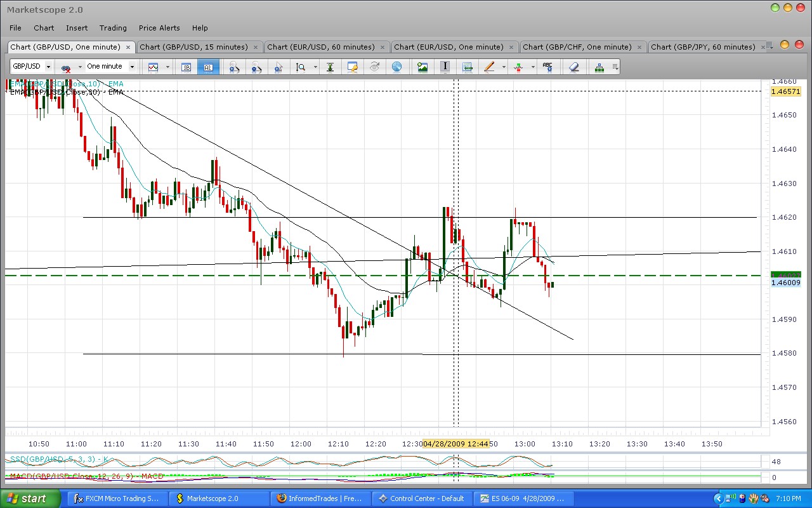Expand the system tray hidden icons arrow
The image size is (812, 508).
coord(718,498)
